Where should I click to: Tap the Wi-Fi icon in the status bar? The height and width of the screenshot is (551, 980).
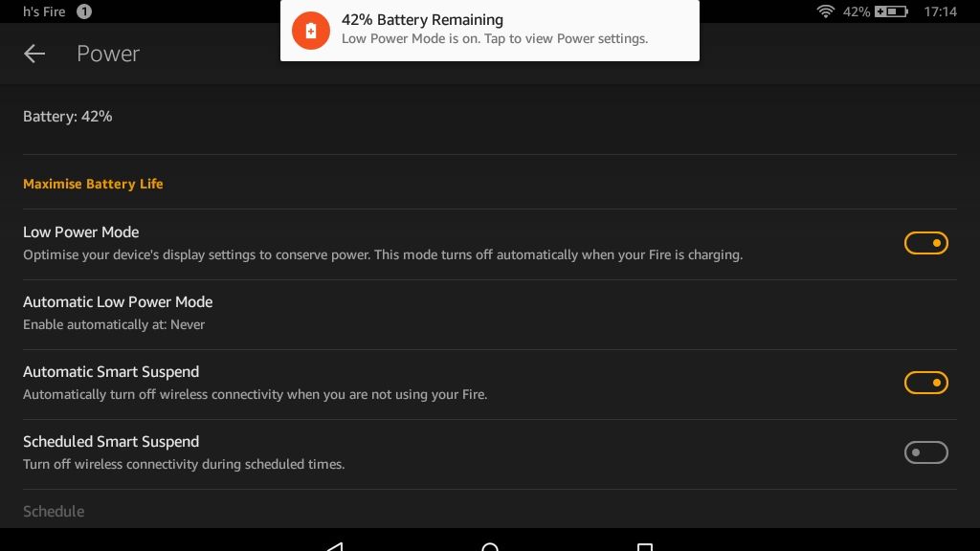coord(825,13)
